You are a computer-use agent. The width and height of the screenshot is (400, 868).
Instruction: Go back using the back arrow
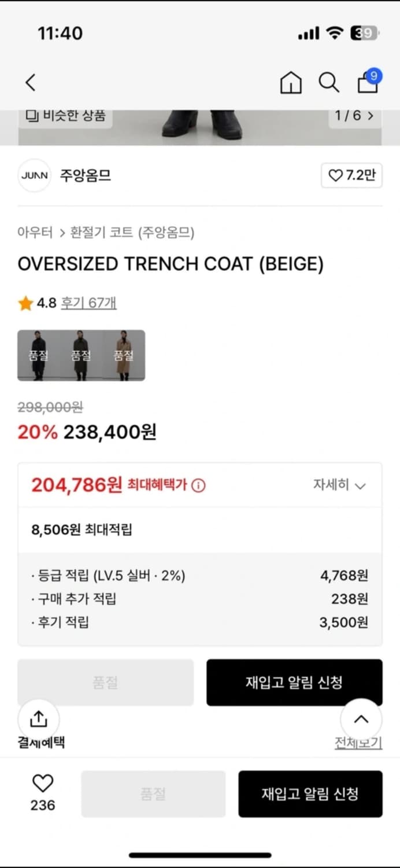click(30, 83)
